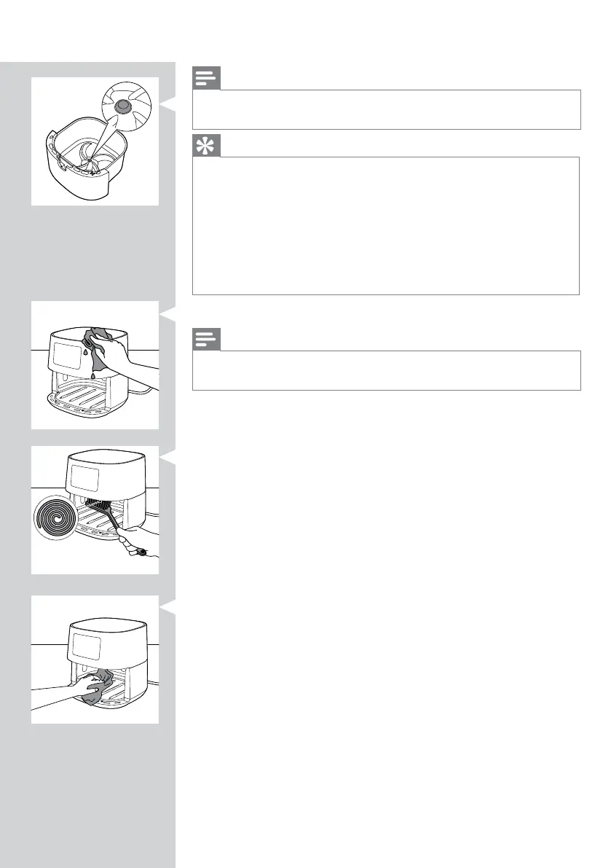Click the pointer arrow beside the basket illustration
This screenshot has width=611, height=868.
coord(167,103)
